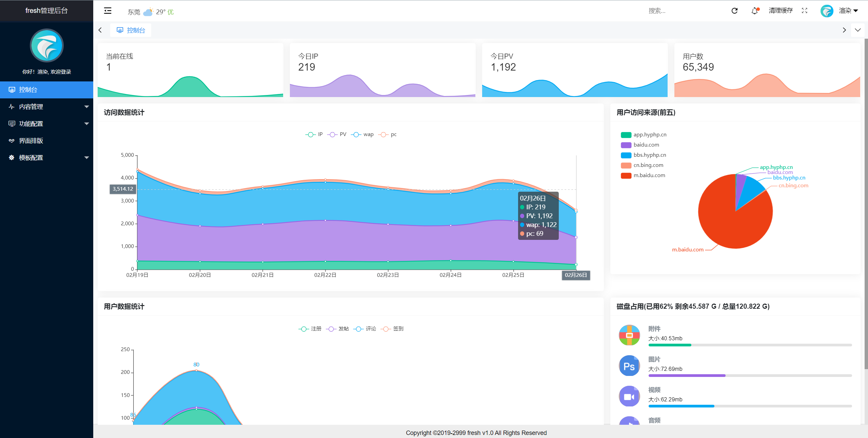Expand the 功能配置 menu
This screenshot has width=868, height=438.
pos(46,124)
